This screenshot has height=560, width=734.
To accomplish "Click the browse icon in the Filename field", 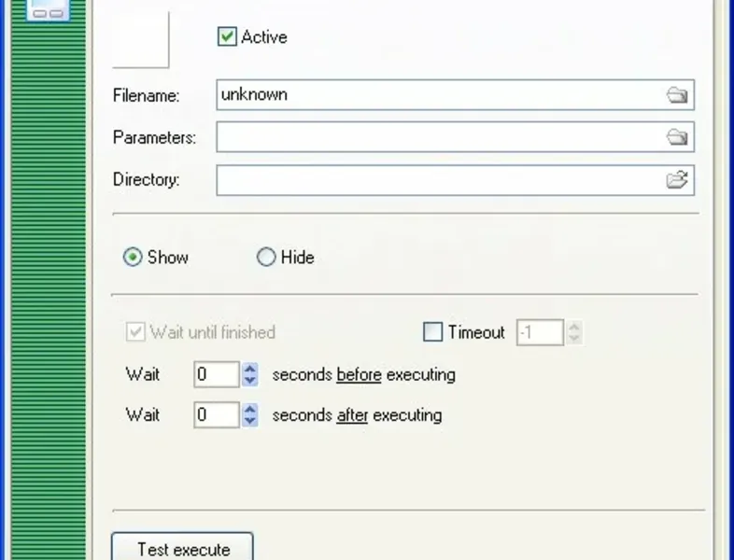I will click(677, 95).
